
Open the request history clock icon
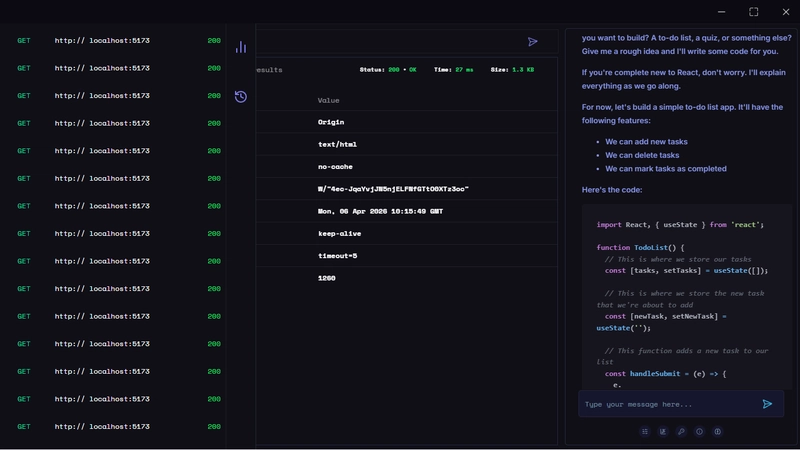(241, 97)
